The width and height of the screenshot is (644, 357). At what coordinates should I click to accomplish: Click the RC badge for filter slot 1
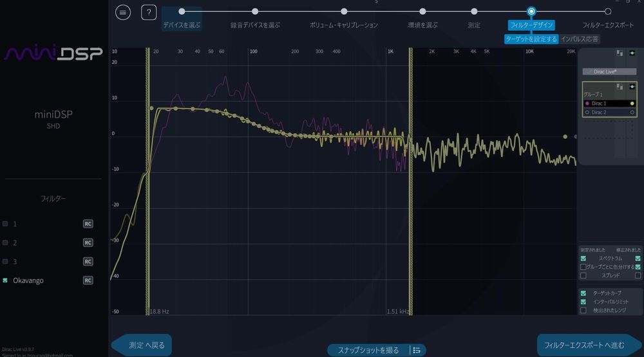[88, 224]
